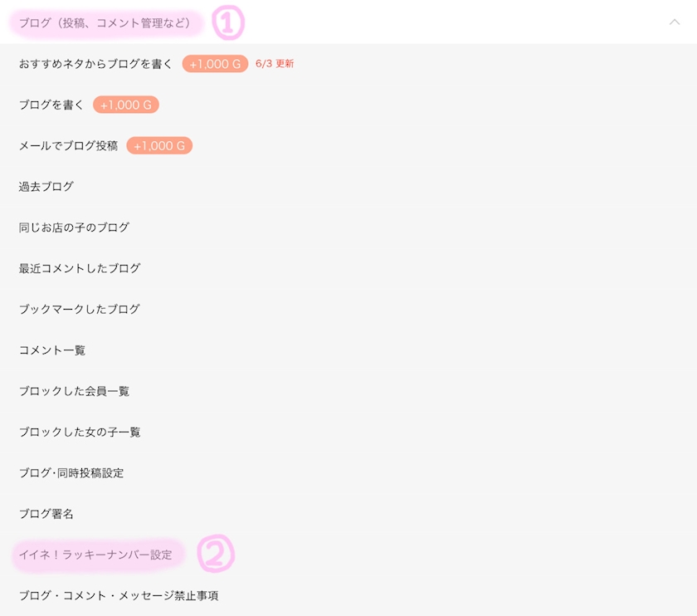Open ブログ・コメント・メッセージ禁止事項

tap(119, 595)
